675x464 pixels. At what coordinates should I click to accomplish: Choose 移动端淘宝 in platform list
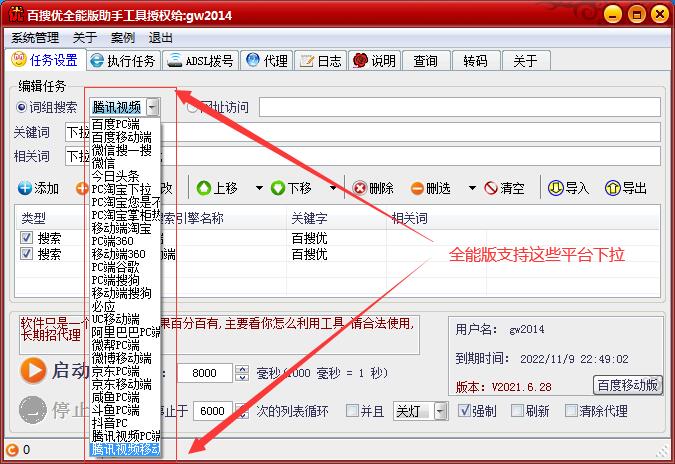pos(125,228)
